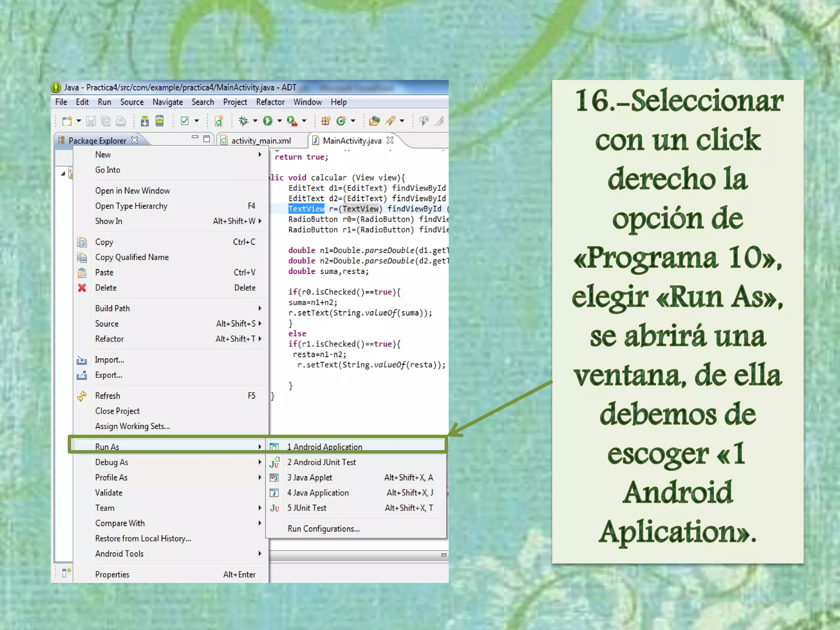The image size is (840, 630).
Task: Click the Open Type toolbar icon
Action: [x=374, y=121]
